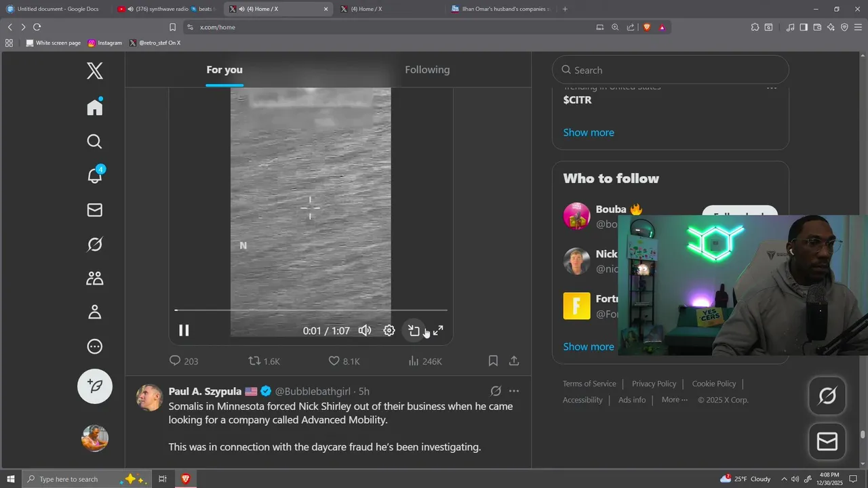Open floating Grok button at right
The height and width of the screenshot is (488, 868).
(827, 396)
